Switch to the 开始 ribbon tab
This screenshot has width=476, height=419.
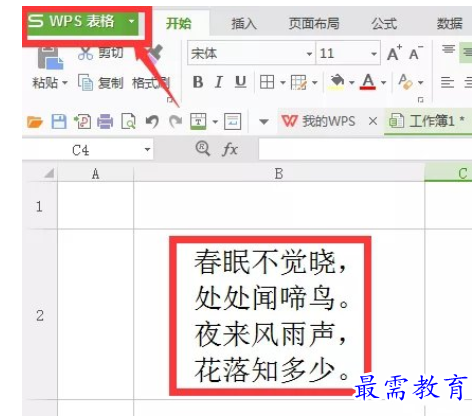pyautogui.click(x=179, y=23)
